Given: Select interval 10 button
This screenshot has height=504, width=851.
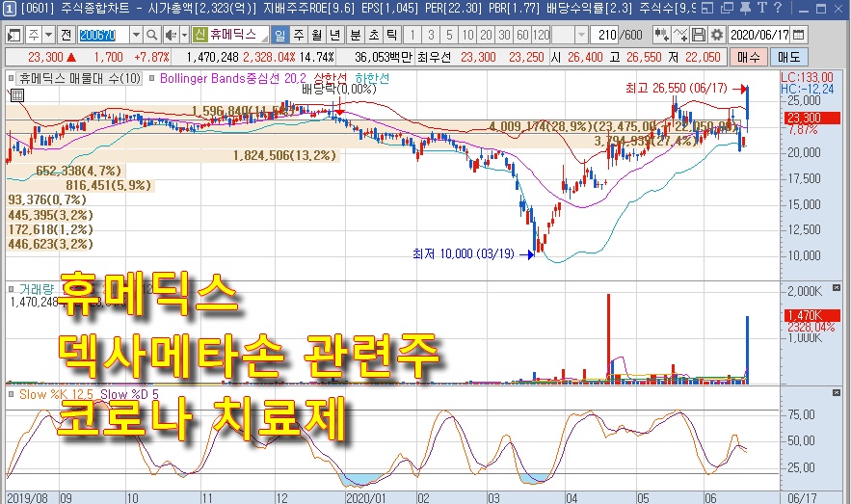Looking at the screenshot, I should tap(467, 36).
